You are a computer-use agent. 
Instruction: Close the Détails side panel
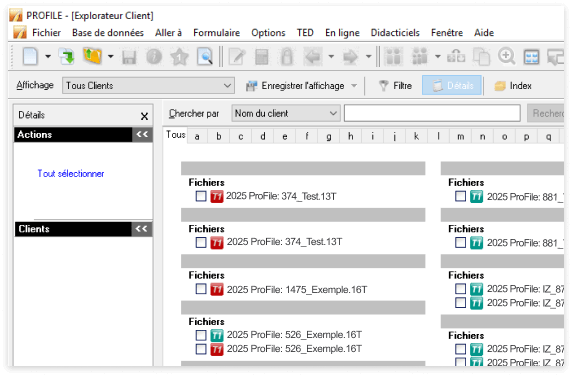pos(144,116)
